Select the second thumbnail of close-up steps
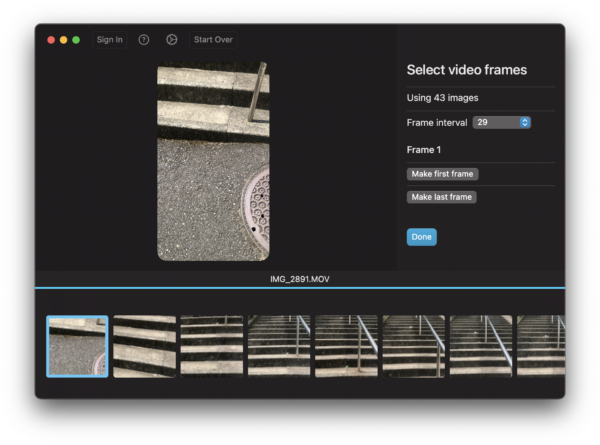Image resolution: width=600 pixels, height=445 pixels. coord(145,346)
